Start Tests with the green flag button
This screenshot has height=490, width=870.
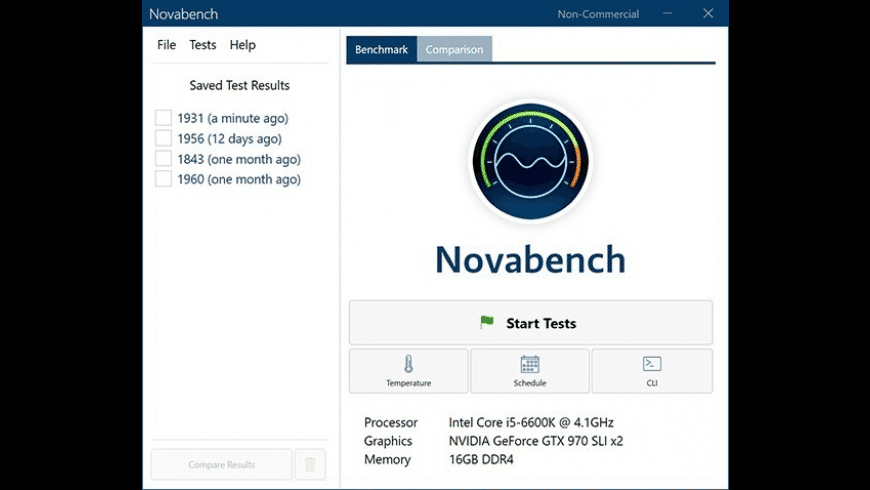coord(530,322)
